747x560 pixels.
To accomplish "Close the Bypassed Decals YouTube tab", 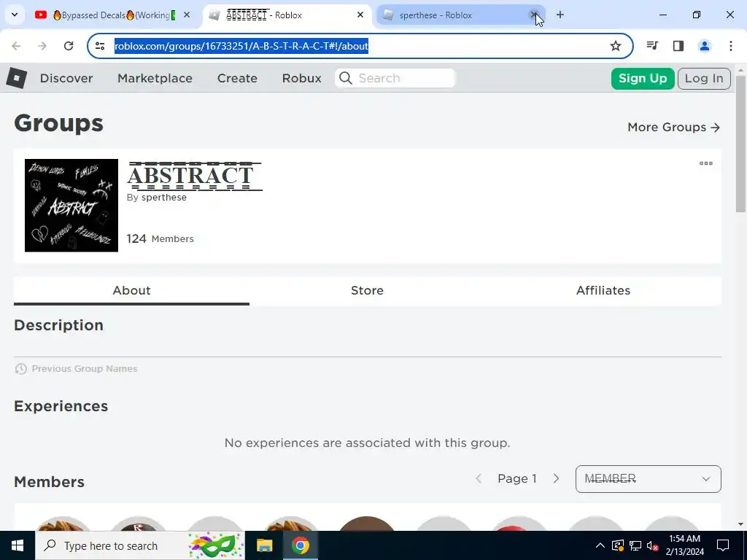I will click(x=187, y=15).
